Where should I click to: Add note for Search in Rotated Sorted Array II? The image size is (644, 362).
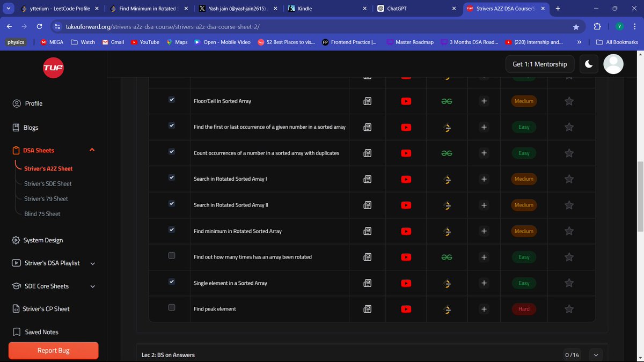[x=484, y=205]
